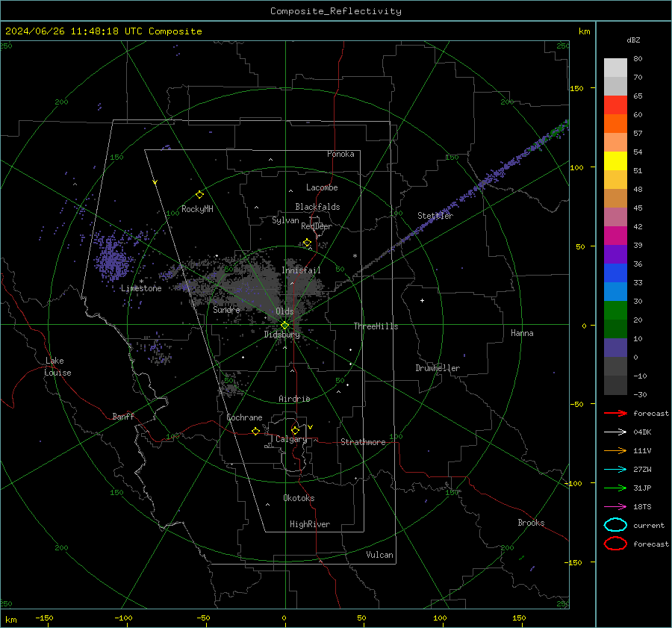Image resolution: width=672 pixels, height=628 pixels.
Task: Click yellow diamond marker beside RockyMH label
Action: coord(199,195)
